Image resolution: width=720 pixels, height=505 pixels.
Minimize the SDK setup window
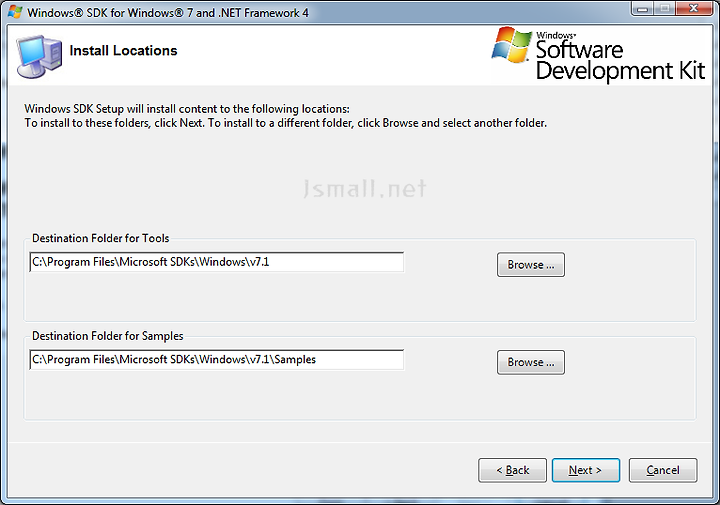[642, 9]
